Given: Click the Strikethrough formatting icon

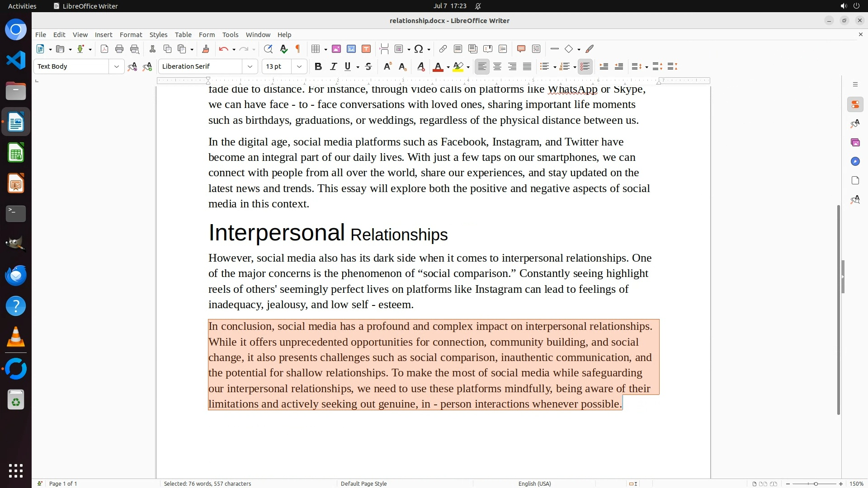Looking at the screenshot, I should tap(368, 66).
